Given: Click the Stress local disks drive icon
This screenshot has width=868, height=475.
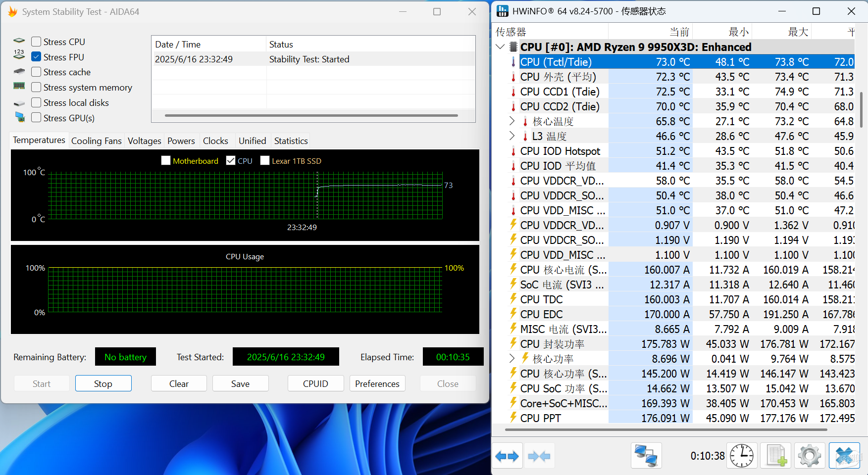Looking at the screenshot, I should (x=19, y=103).
